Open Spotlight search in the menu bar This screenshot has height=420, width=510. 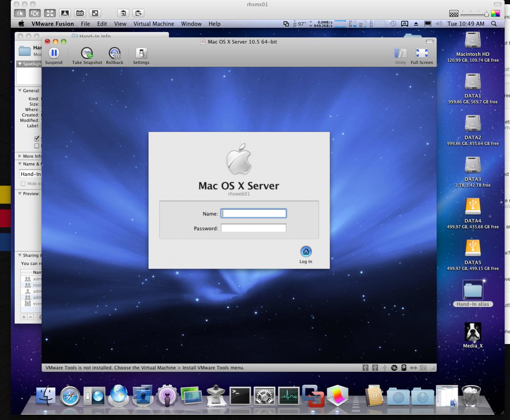point(494,24)
